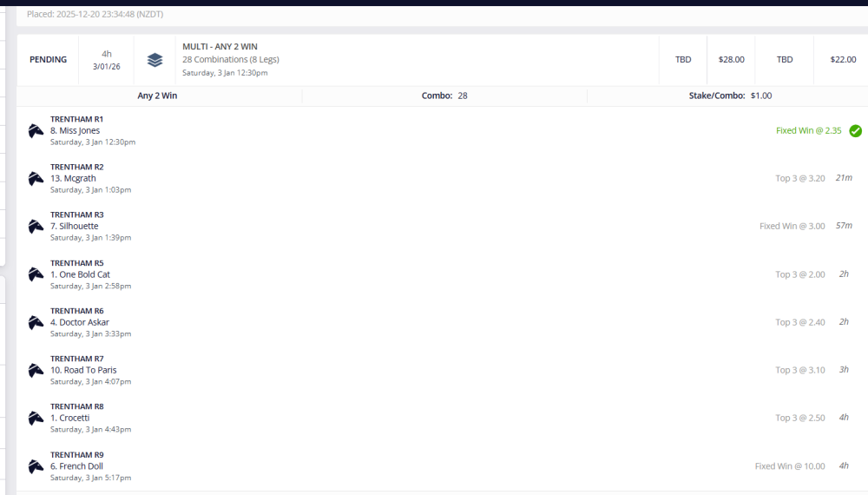
Task: Select Top 3 @ 3.20 odds for Mcgrath
Action: click(799, 178)
